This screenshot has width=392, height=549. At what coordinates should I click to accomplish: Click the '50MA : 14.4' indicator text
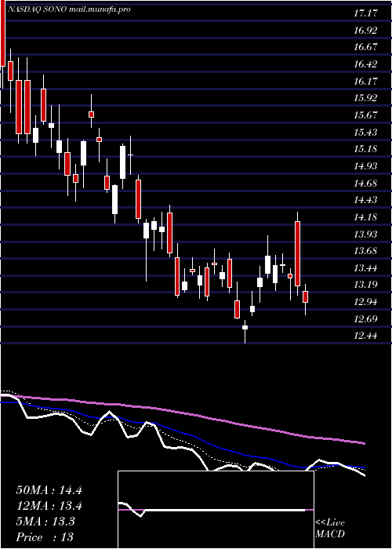49,490
